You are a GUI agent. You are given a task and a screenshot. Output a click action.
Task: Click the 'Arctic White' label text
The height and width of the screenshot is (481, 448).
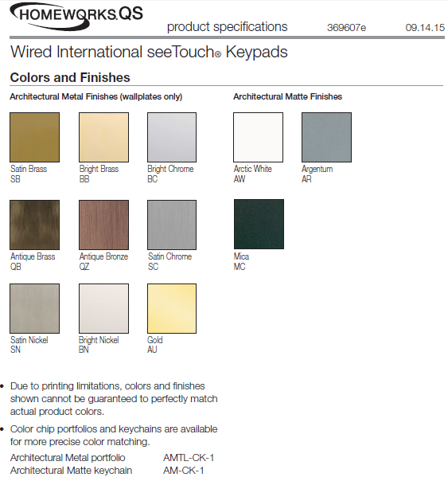tap(253, 169)
